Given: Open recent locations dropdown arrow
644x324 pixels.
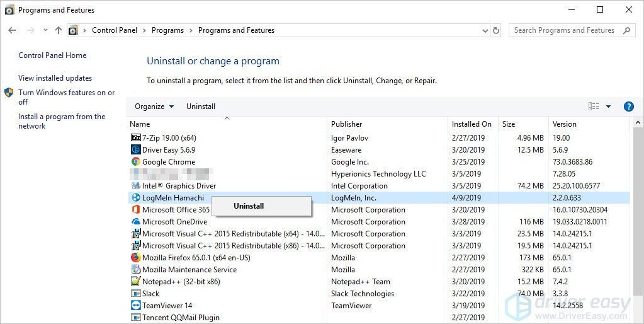Looking at the screenshot, I should [x=45, y=30].
